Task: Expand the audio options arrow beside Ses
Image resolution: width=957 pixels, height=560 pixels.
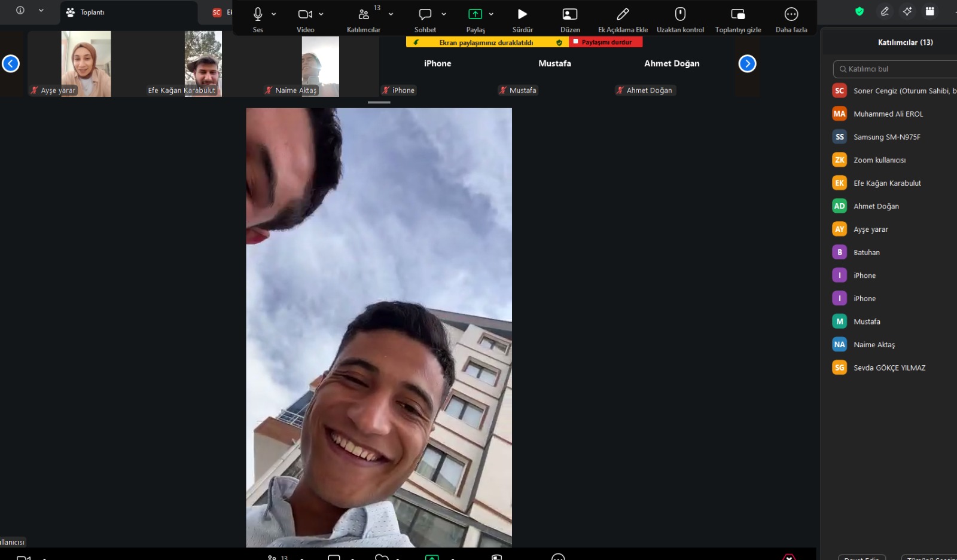Action: coord(274,14)
